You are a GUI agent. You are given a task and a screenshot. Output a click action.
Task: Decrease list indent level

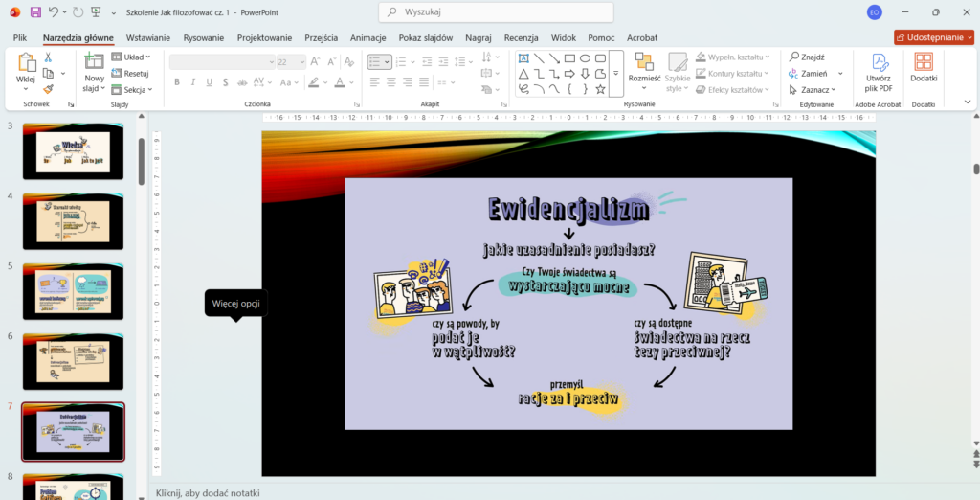[427, 62]
